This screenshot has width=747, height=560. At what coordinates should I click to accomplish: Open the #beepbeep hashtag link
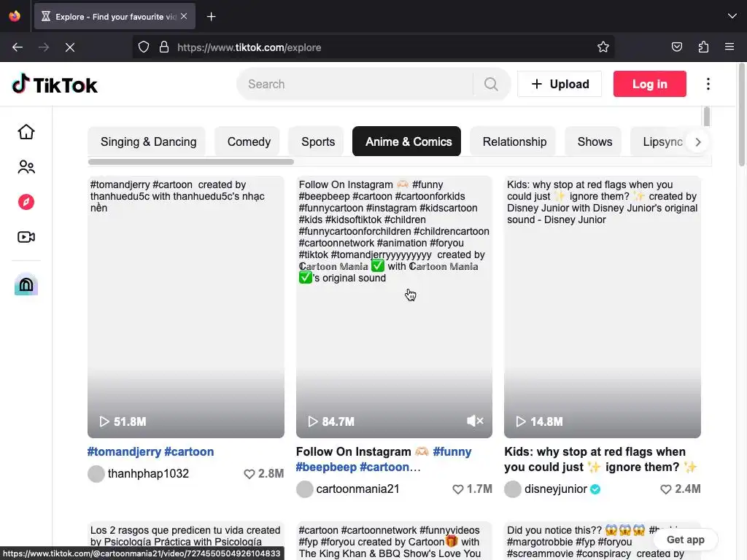point(326,467)
